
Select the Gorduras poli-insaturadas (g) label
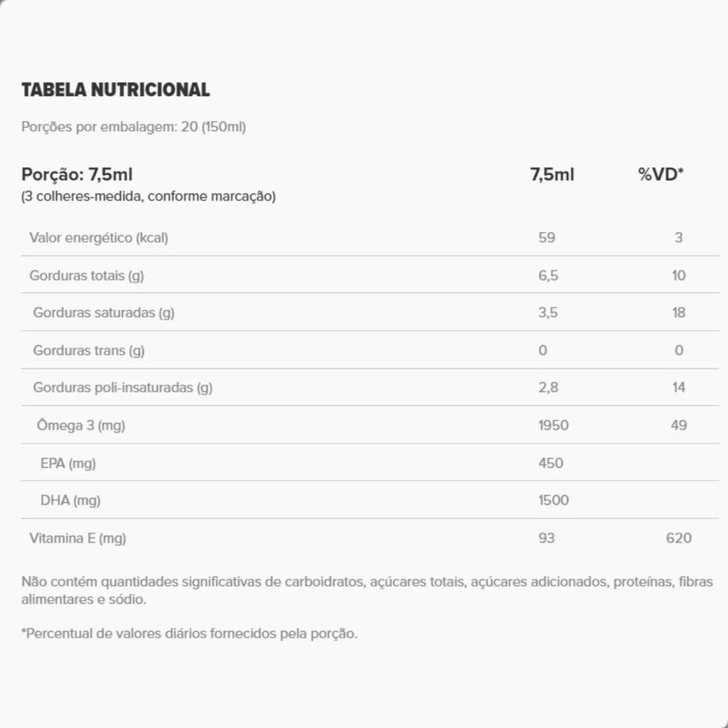(123, 387)
